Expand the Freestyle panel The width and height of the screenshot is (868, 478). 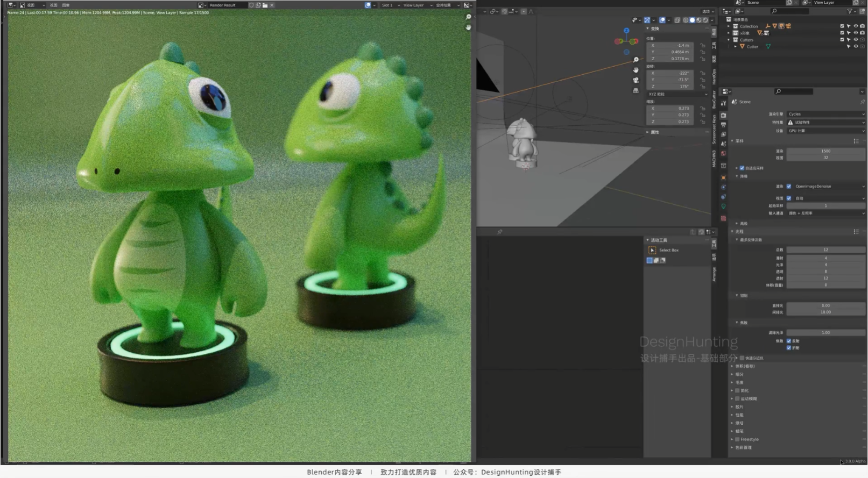[x=732, y=439]
